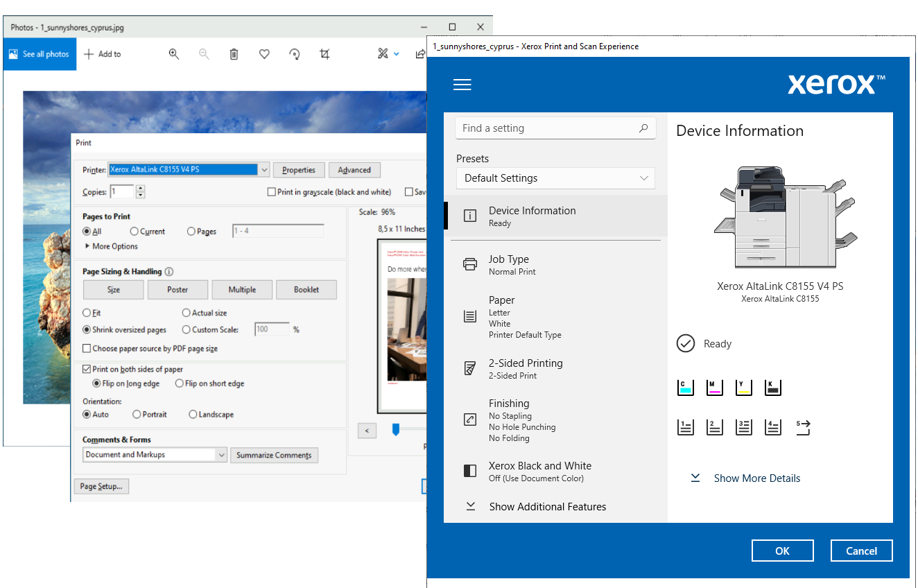Click the Tray 2 paper icon

coord(715,427)
